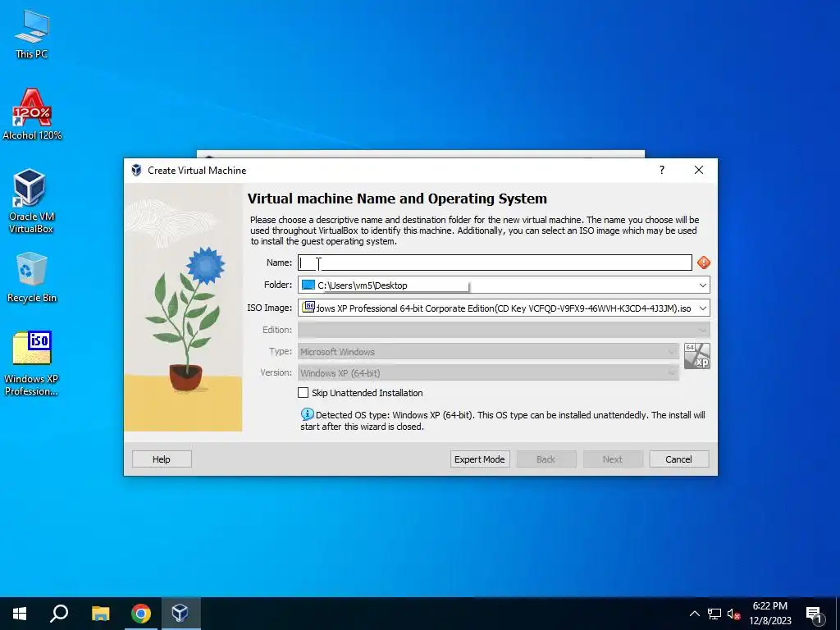The image size is (840, 630).
Task: Open the Recycle Bin
Action: click(x=32, y=277)
